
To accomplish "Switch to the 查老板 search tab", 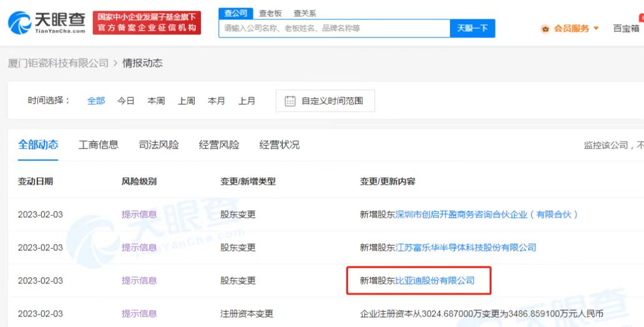I will (270, 13).
